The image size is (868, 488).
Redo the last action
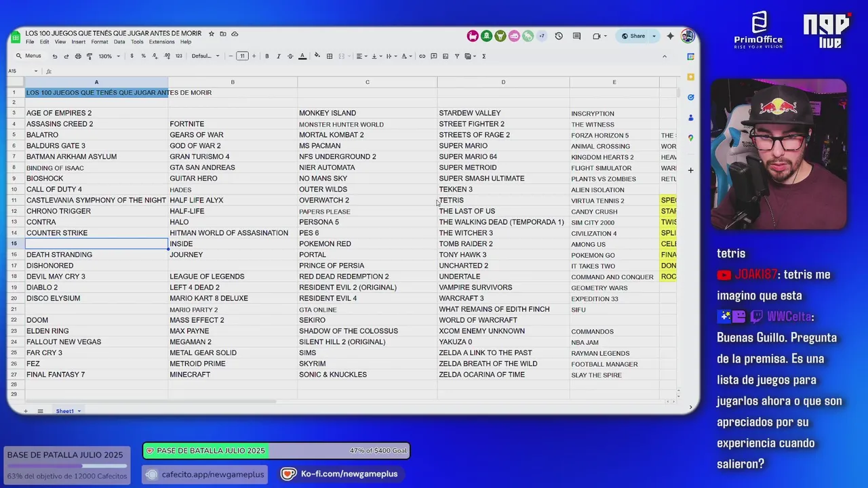coord(66,56)
